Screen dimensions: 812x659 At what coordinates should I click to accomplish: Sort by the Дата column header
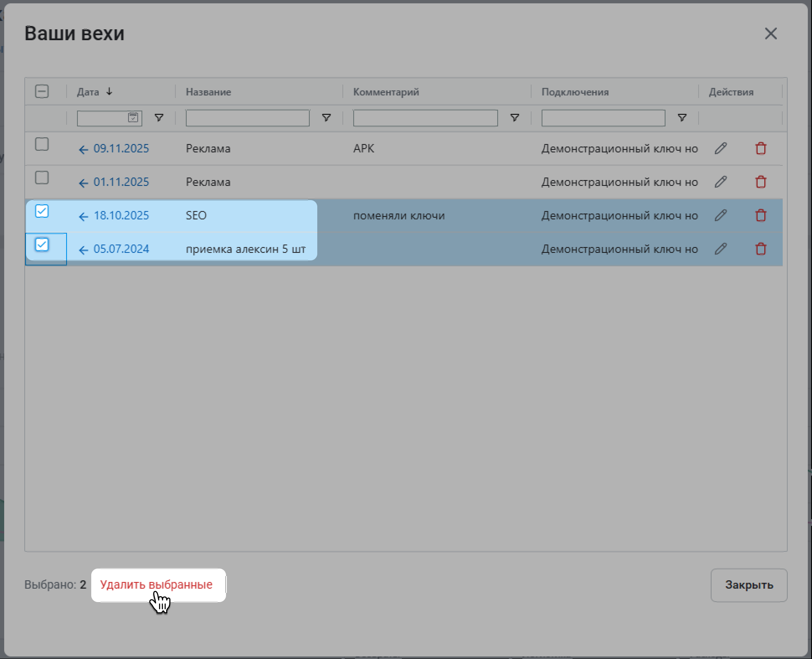point(88,92)
